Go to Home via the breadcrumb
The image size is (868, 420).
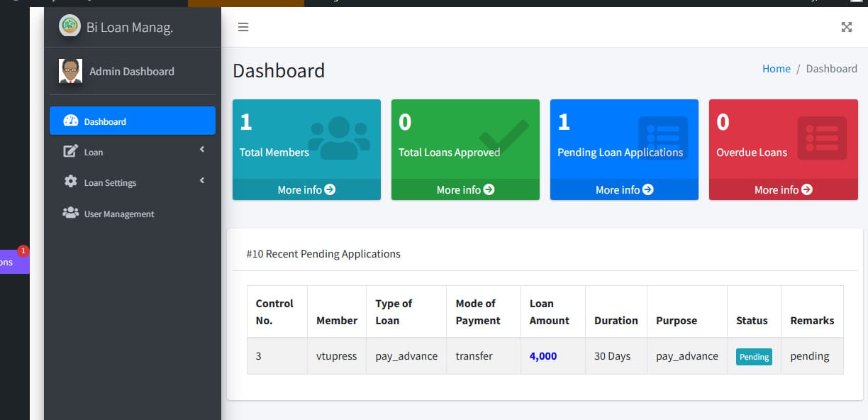(776, 69)
